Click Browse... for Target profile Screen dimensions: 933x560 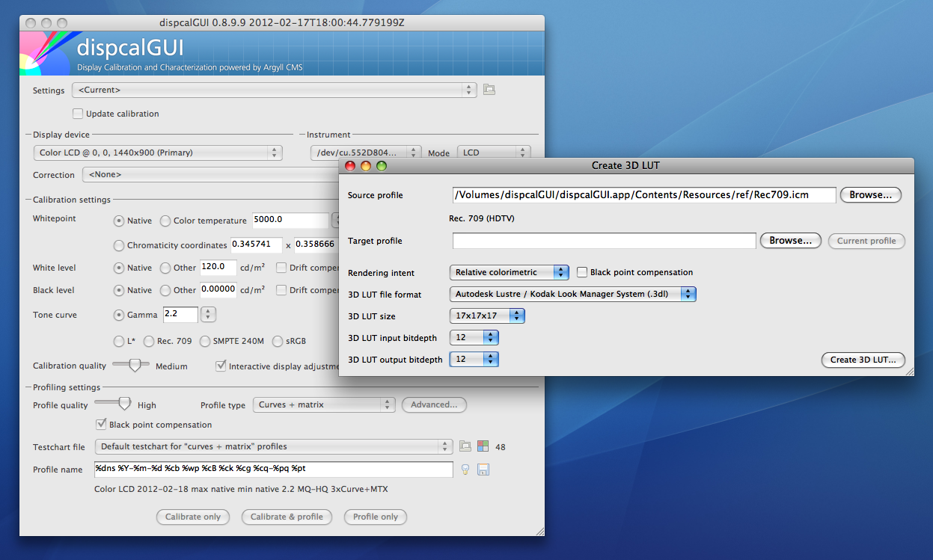pos(791,241)
